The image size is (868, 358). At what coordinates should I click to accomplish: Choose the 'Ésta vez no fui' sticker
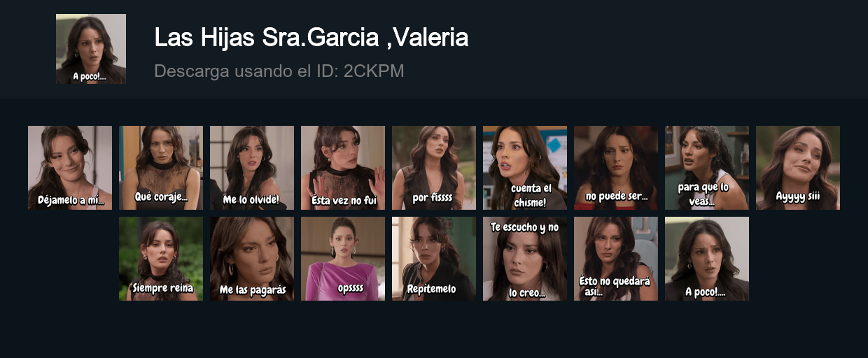[343, 168]
